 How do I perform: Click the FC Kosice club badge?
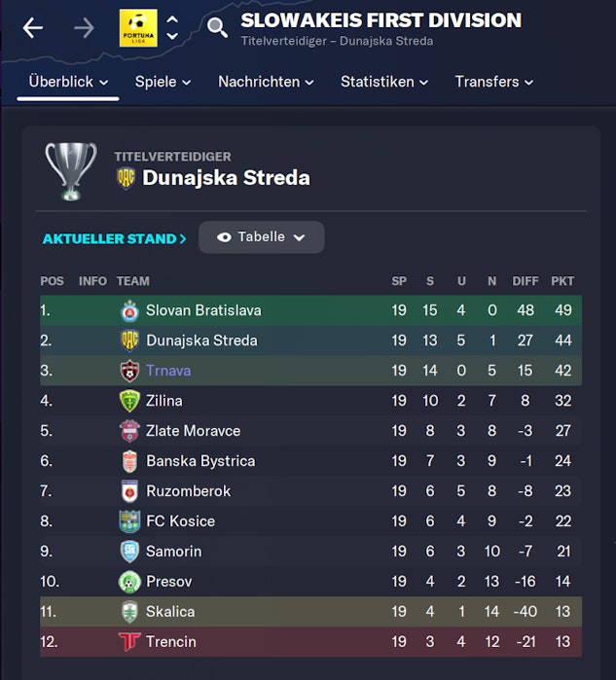[x=129, y=521]
